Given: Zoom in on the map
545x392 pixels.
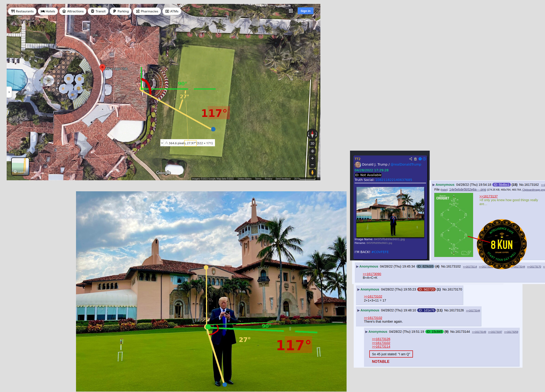Looking at the screenshot, I should (x=312, y=158).
